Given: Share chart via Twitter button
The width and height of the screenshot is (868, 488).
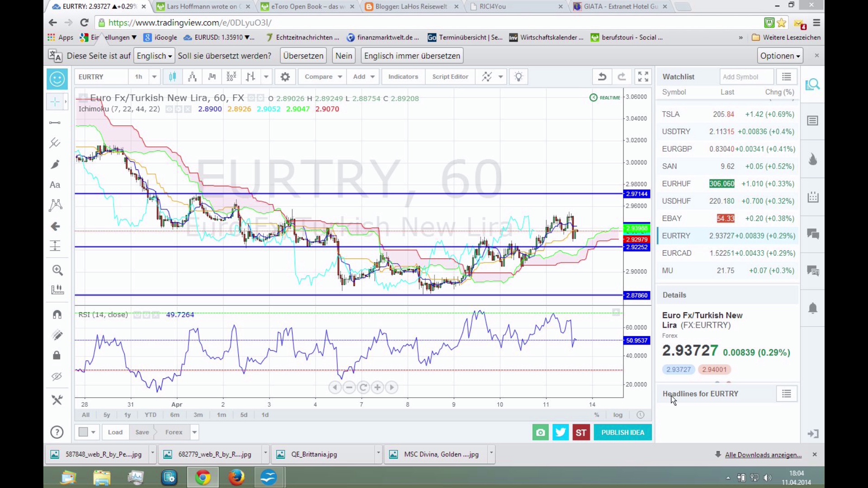Looking at the screenshot, I should pyautogui.click(x=561, y=432).
